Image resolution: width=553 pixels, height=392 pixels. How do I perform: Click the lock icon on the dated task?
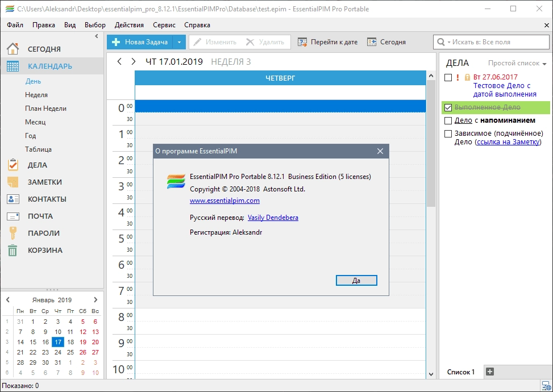[467, 77]
